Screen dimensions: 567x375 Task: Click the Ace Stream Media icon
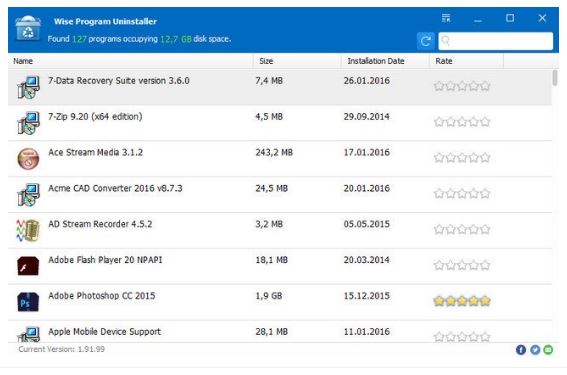pos(28,158)
